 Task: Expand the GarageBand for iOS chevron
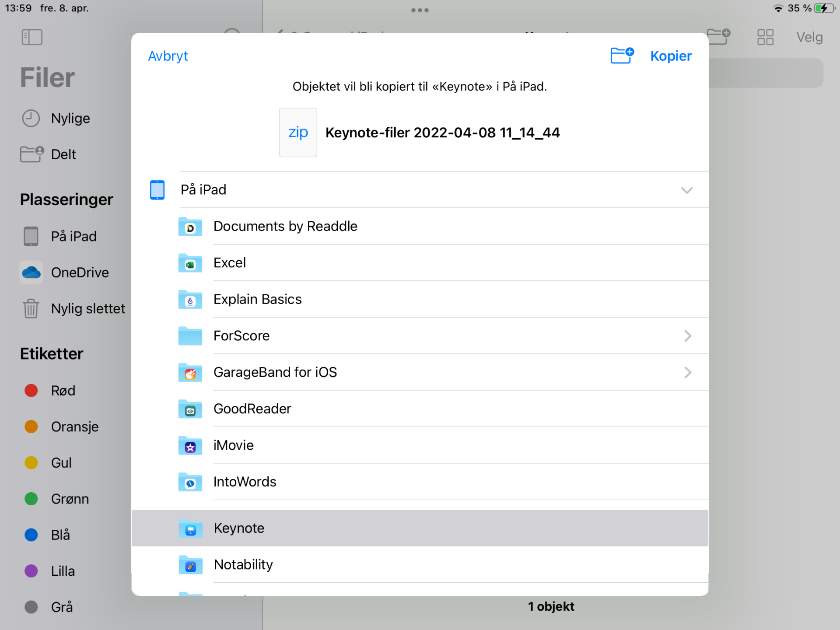click(688, 372)
